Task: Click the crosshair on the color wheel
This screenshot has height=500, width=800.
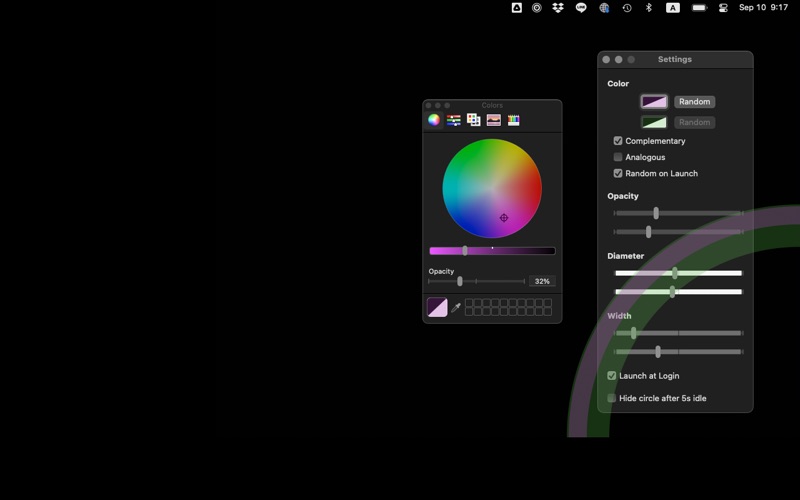Action: [504, 218]
